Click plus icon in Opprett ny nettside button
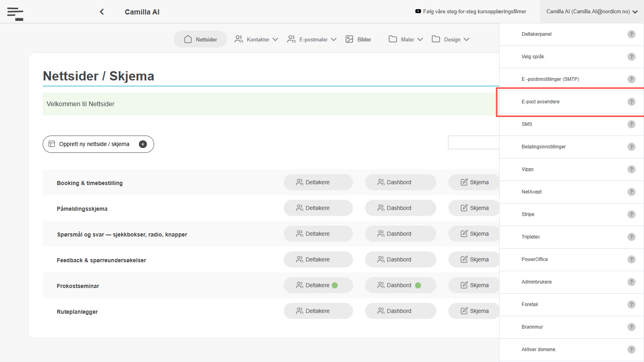 143,144
